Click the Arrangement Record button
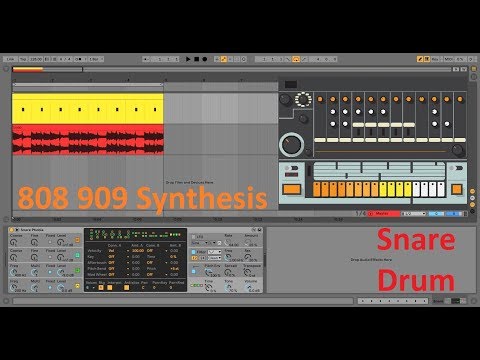480x360 pixels. [205, 59]
